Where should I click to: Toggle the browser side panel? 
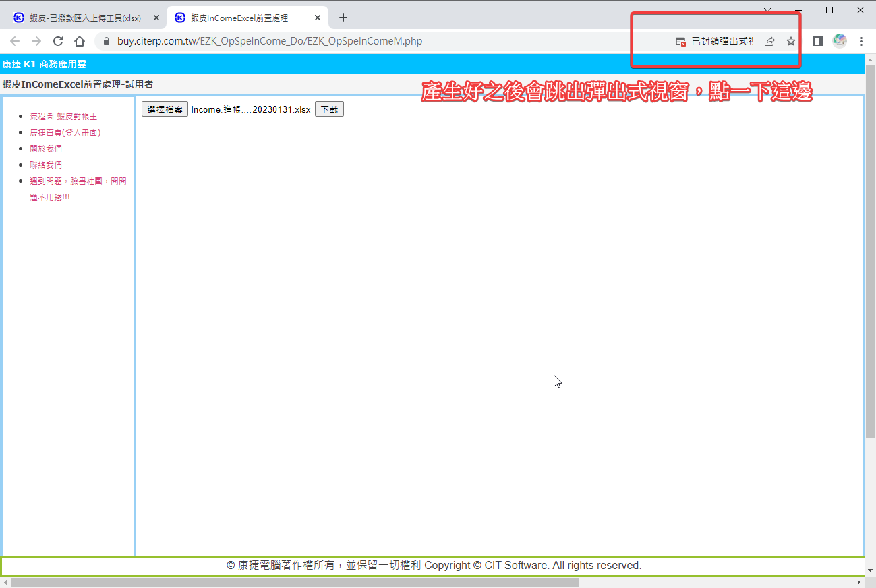[817, 41]
